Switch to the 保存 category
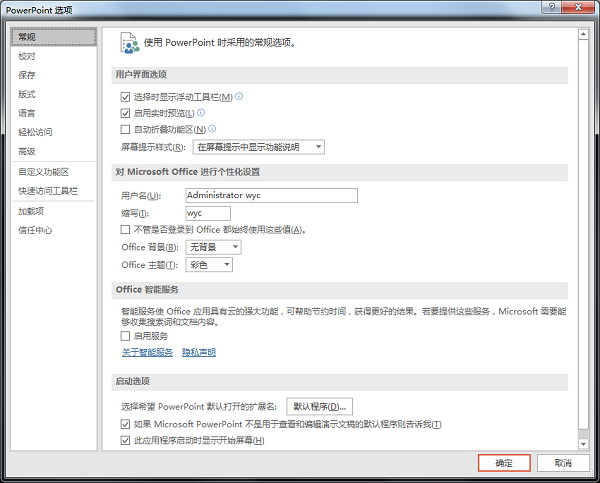Image resolution: width=600 pixels, height=483 pixels. pyautogui.click(x=54, y=75)
